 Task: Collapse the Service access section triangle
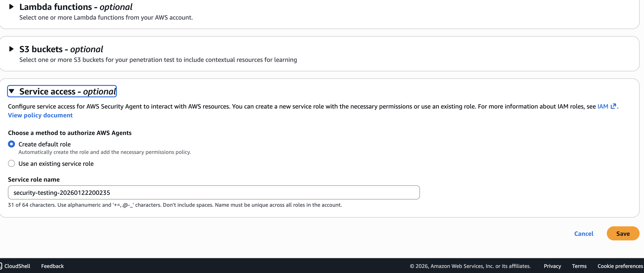point(11,91)
